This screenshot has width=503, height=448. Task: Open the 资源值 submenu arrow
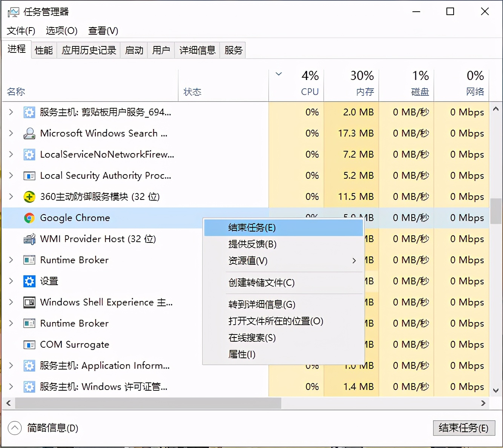(354, 261)
